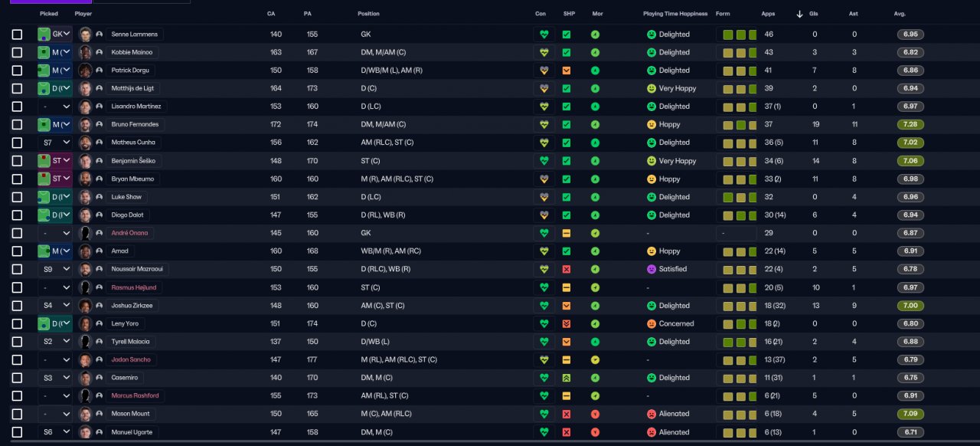This screenshot has height=446, width=980.
Task: Open Marcus Rashford's player profile
Action: click(x=135, y=395)
